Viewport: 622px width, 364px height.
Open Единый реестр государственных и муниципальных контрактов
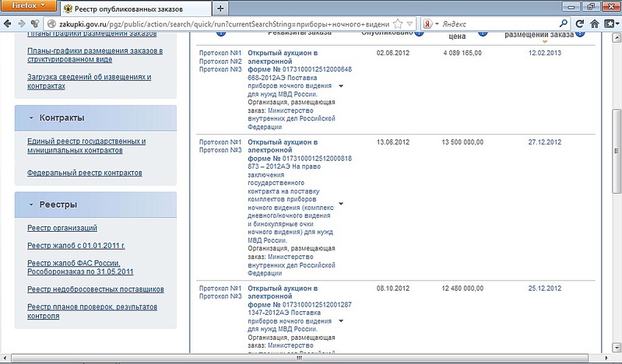[x=86, y=145]
